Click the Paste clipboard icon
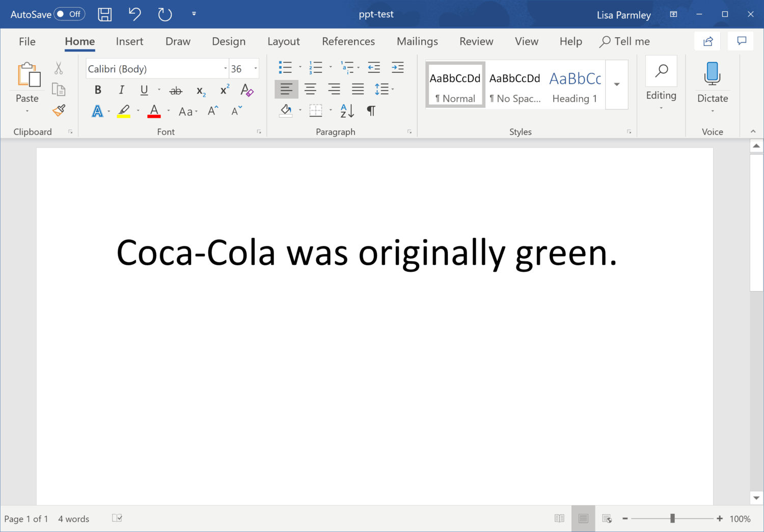The width and height of the screenshot is (764, 532). [29, 75]
